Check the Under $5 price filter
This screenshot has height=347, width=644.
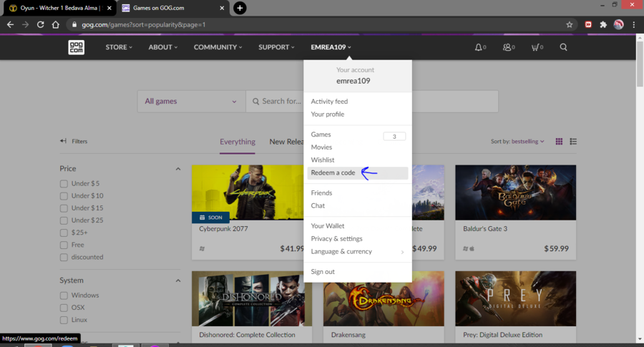pos(64,184)
